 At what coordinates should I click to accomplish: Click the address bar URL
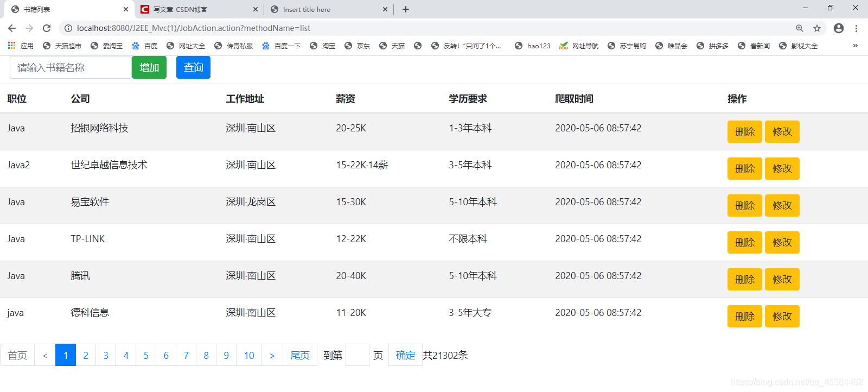(x=194, y=28)
